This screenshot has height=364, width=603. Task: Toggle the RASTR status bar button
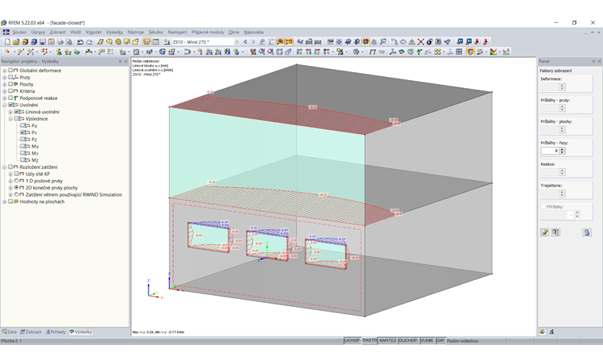(370, 340)
